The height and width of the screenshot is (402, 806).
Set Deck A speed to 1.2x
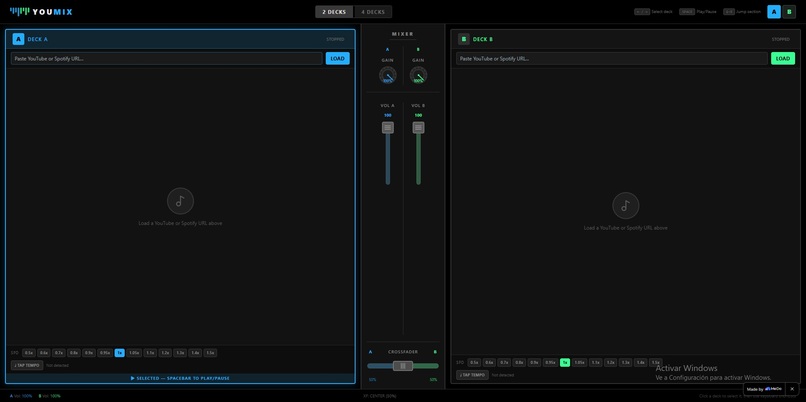[x=165, y=353]
